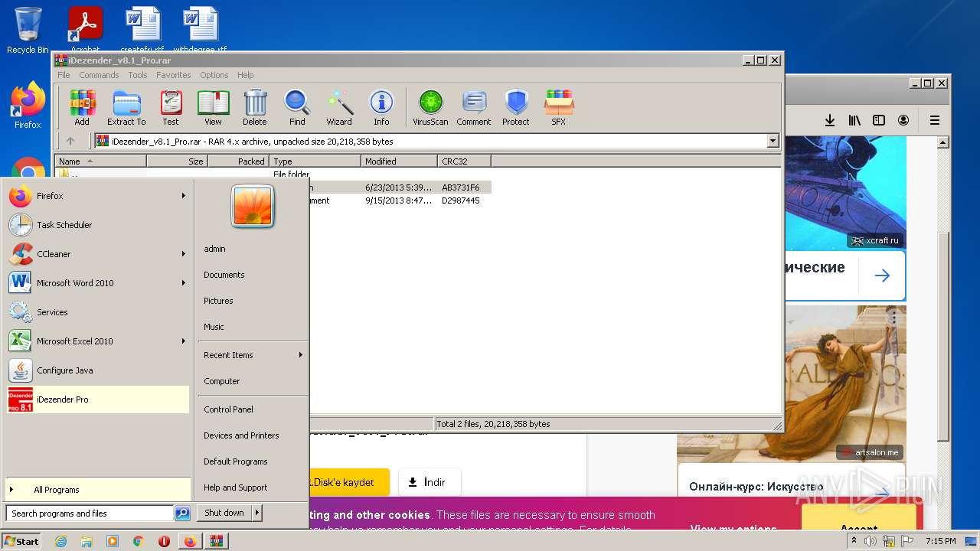Launch iDezender Pro from Start menu
980x551 pixels.
point(98,399)
